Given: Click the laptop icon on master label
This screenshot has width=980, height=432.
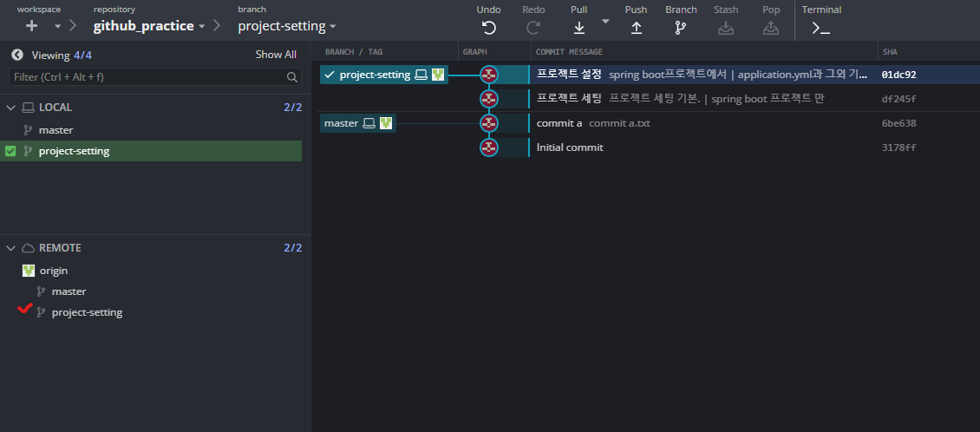Looking at the screenshot, I should pos(369,123).
